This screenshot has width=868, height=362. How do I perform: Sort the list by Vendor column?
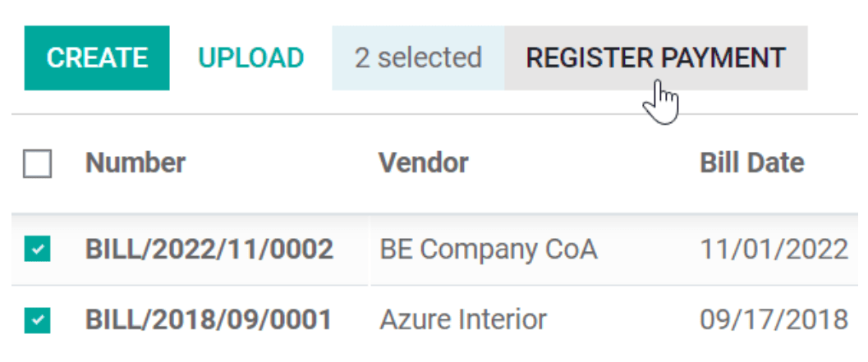point(424,163)
